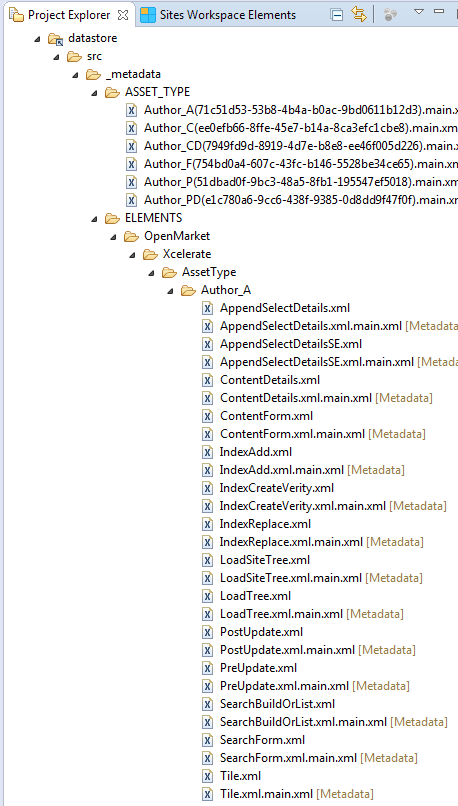Select PreUpdate.xml file
The height and width of the screenshot is (806, 458).
click(x=258, y=668)
